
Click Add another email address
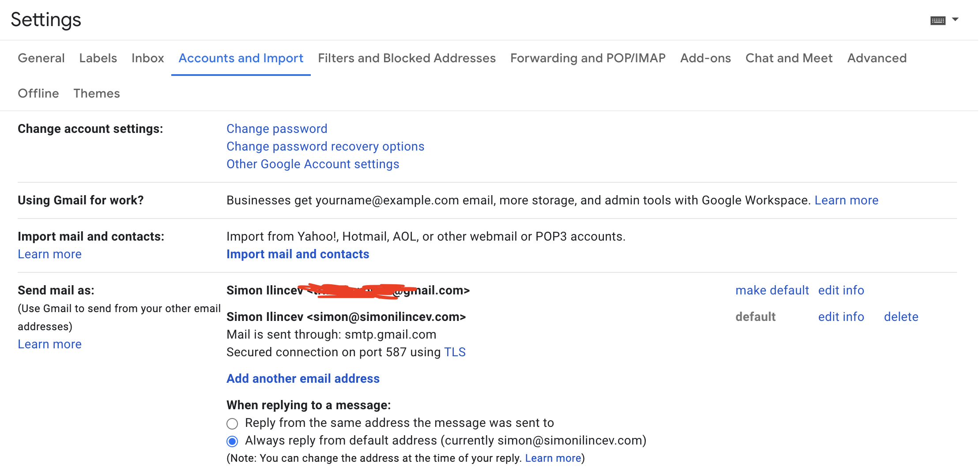(303, 379)
